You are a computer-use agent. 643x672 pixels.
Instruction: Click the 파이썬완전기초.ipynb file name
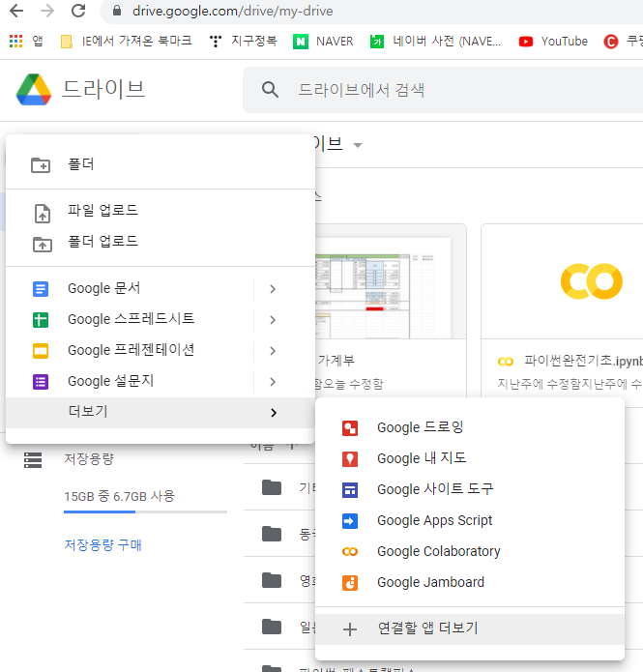click(x=583, y=361)
